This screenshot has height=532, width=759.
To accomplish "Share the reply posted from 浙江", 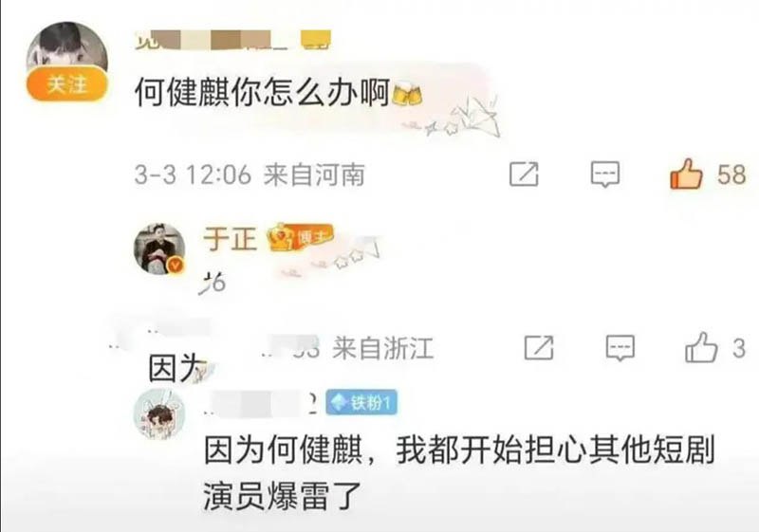I will pyautogui.click(x=539, y=348).
